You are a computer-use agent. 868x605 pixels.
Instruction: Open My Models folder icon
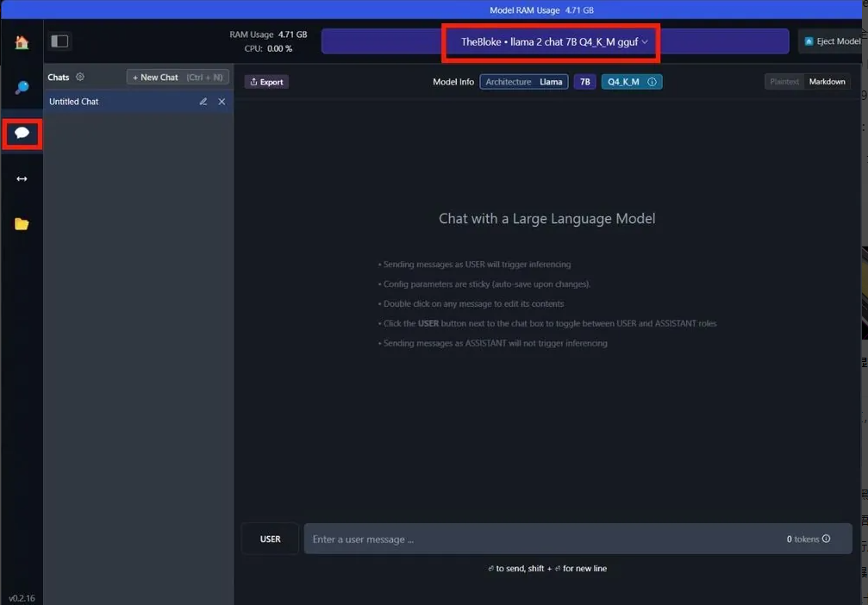[22, 224]
